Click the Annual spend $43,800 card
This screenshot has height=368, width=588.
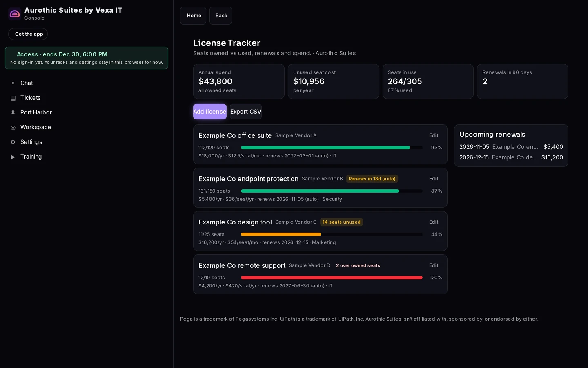pyautogui.click(x=239, y=81)
